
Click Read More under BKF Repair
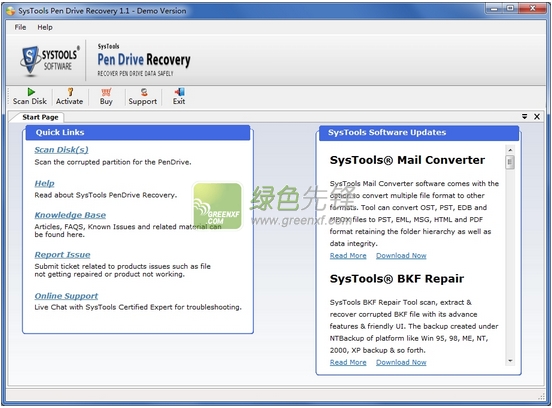point(348,362)
